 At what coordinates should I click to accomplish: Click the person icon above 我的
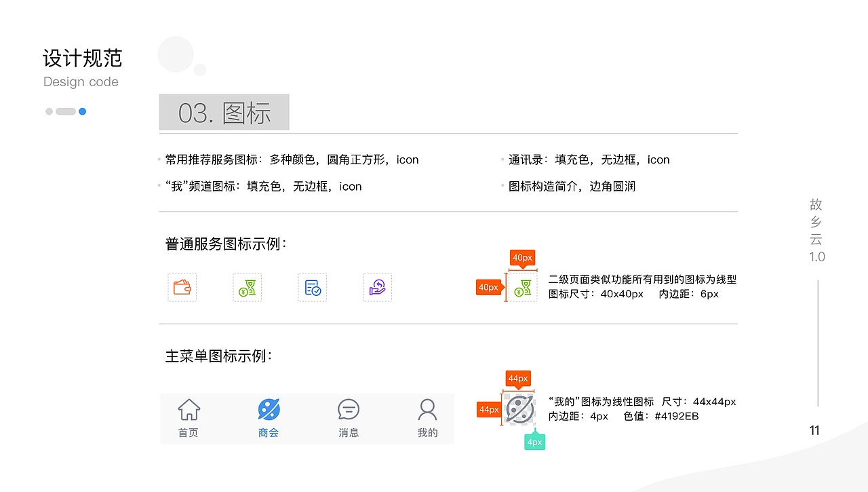tap(427, 410)
